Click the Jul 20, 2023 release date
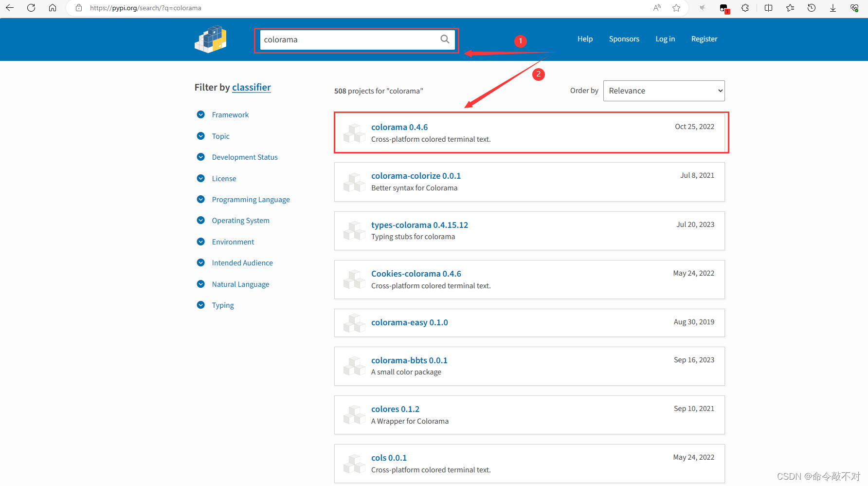Viewport: 868px width, 486px height. [x=695, y=224]
